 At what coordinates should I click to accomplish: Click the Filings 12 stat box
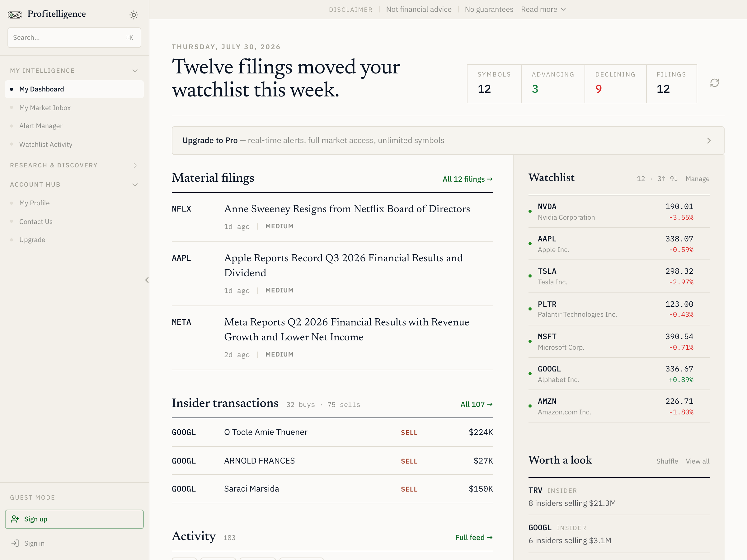(x=671, y=84)
